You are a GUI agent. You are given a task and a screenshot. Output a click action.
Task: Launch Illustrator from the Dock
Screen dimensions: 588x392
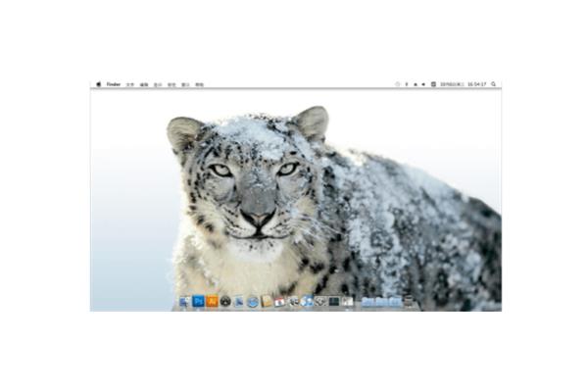point(212,301)
